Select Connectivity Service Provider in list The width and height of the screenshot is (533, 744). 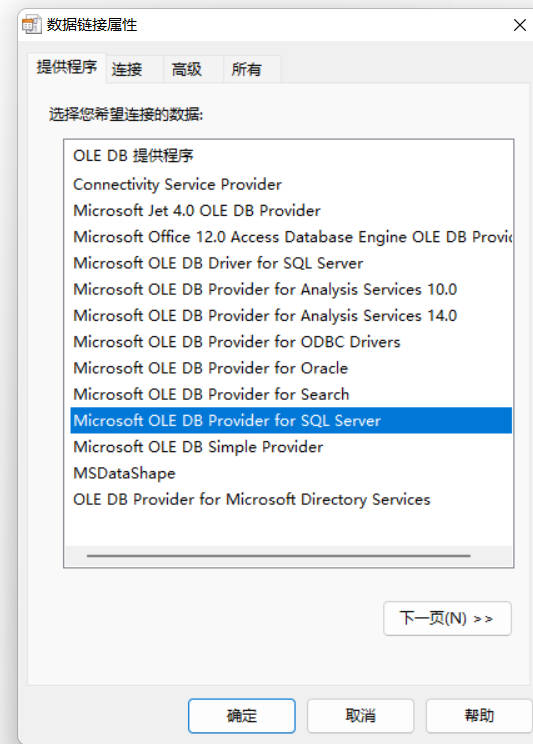(x=291, y=184)
